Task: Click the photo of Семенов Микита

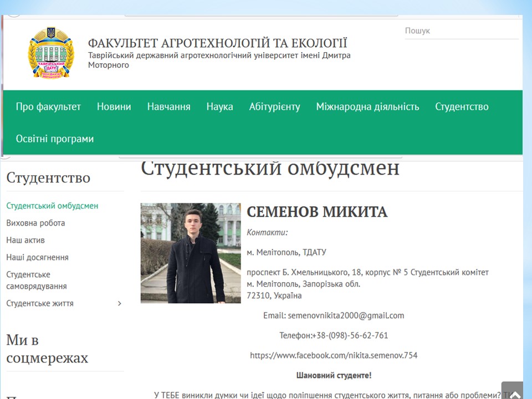Action: click(191, 253)
